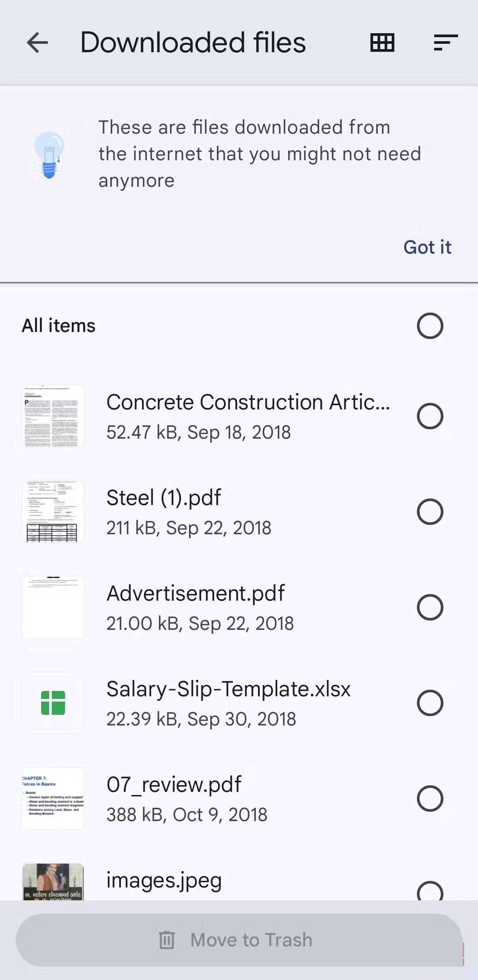Tick the Steel (1).pdf selection circle
The image size is (478, 980).
click(430, 512)
